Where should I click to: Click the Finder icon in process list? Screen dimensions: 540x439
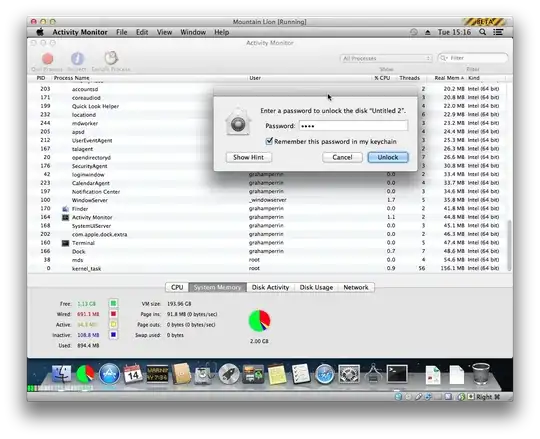(x=65, y=209)
